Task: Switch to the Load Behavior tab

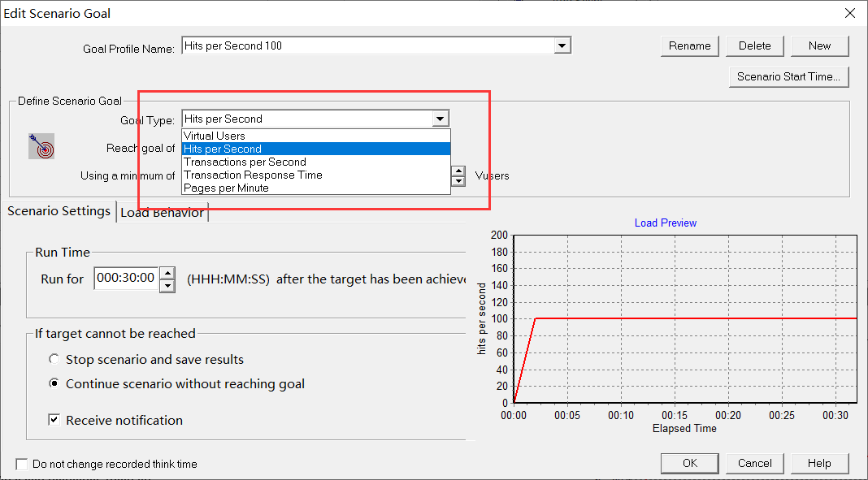Action: pyautogui.click(x=163, y=213)
